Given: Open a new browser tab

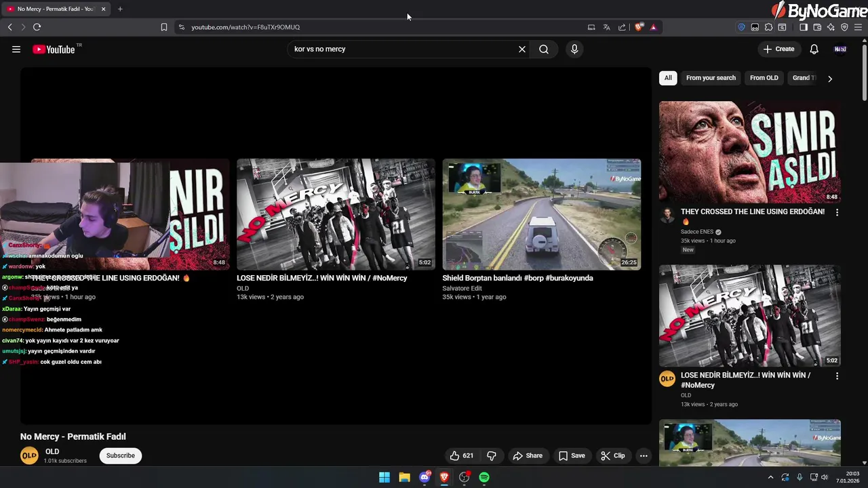Looking at the screenshot, I should coord(120,9).
